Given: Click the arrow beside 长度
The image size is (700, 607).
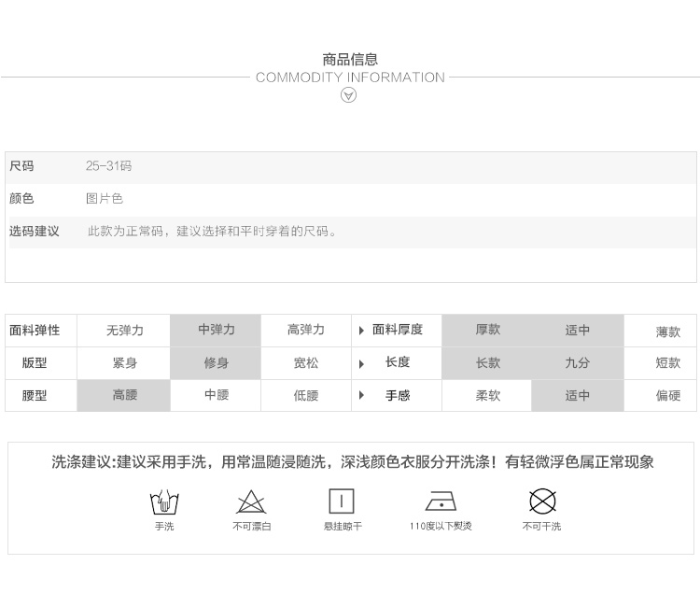Looking at the screenshot, I should 362,362.
